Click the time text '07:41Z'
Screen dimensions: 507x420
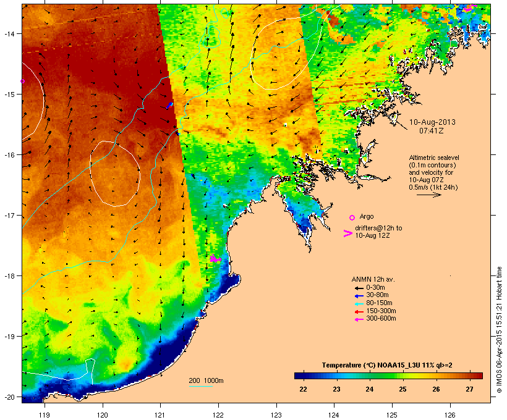[432, 131]
